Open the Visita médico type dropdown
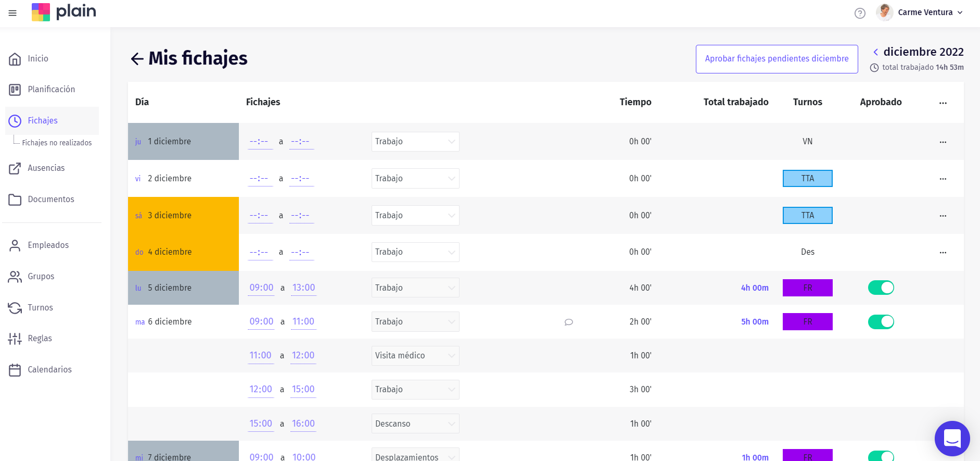Image resolution: width=980 pixels, height=461 pixels. (415, 356)
